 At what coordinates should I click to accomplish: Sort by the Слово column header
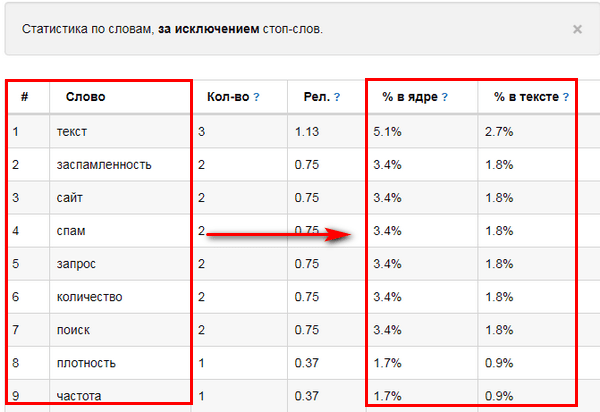pos(85,97)
